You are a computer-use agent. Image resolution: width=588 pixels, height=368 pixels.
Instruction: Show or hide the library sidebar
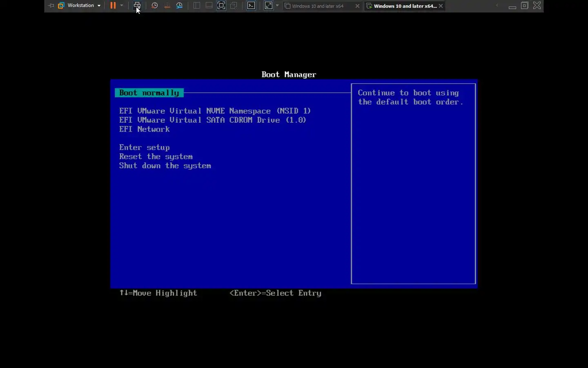click(196, 6)
